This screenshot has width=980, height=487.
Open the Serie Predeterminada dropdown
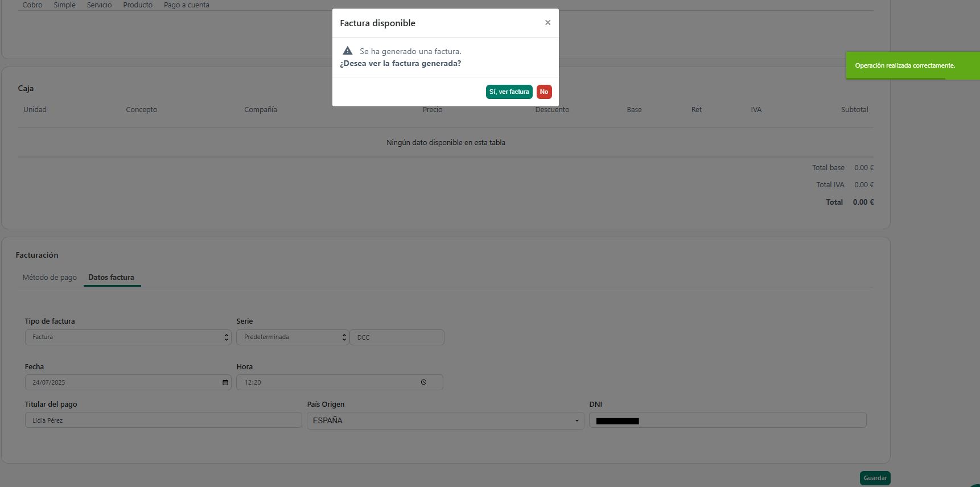293,337
